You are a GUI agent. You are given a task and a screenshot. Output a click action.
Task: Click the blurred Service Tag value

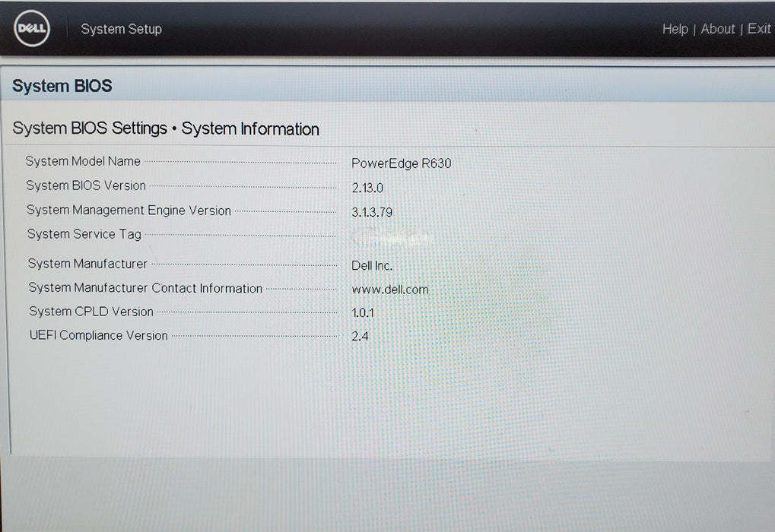(x=392, y=238)
